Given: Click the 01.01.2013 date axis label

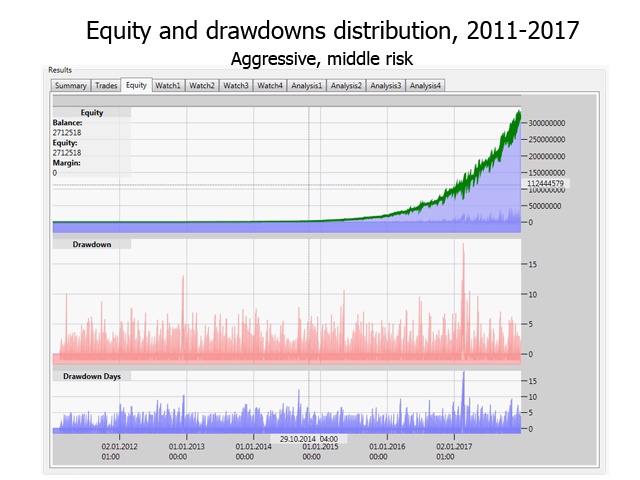Looking at the screenshot, I should pos(187,451).
